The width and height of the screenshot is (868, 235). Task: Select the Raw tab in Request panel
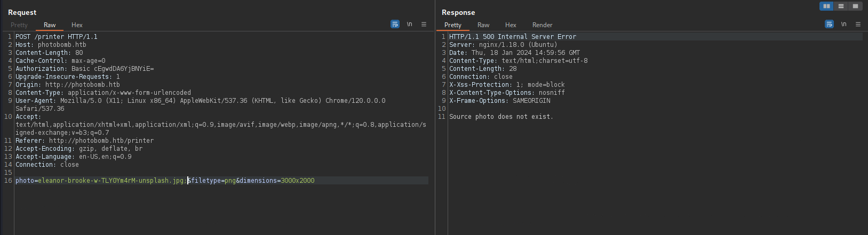tap(50, 25)
